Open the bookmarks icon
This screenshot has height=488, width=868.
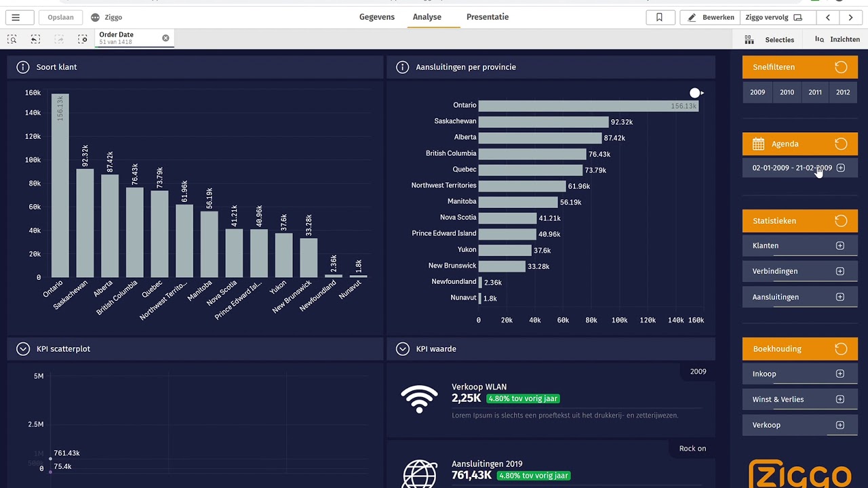659,18
